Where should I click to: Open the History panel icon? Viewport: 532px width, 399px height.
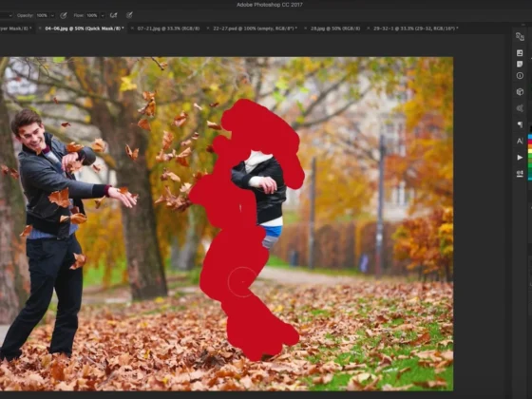click(520, 37)
